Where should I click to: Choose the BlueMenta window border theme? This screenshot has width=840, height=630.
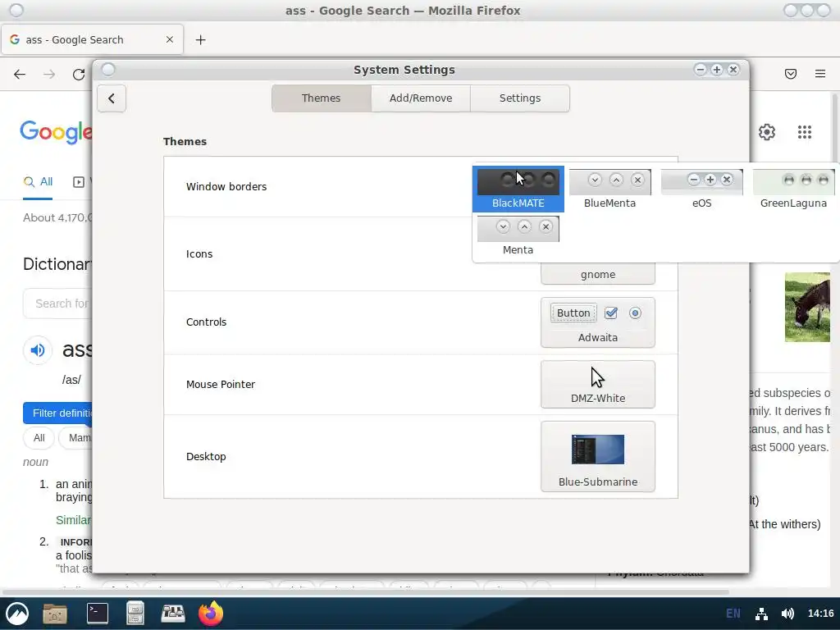[609, 189]
